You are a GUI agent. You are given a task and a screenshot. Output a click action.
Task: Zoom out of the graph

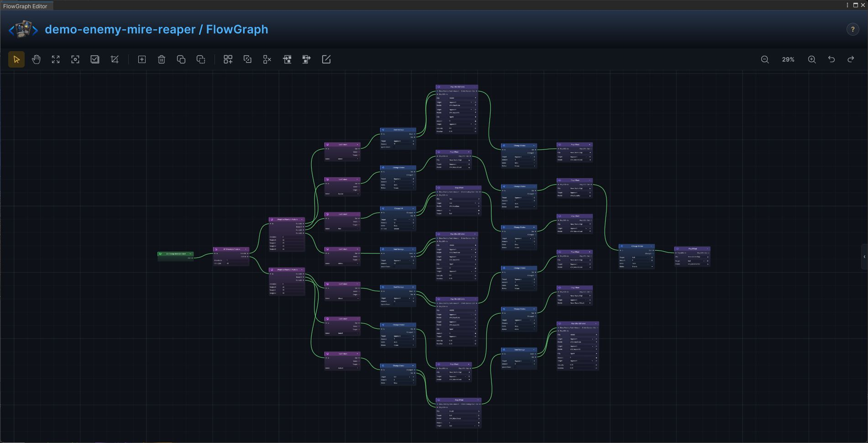tap(765, 59)
